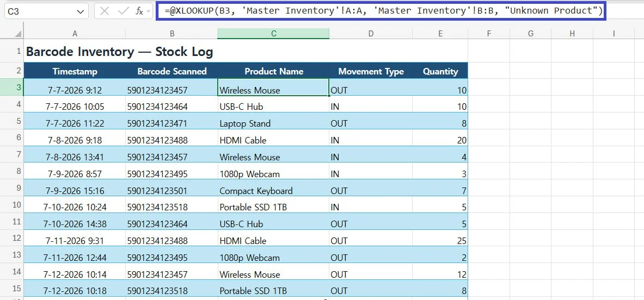
Task: Select row 1 header
Action: 11,51
